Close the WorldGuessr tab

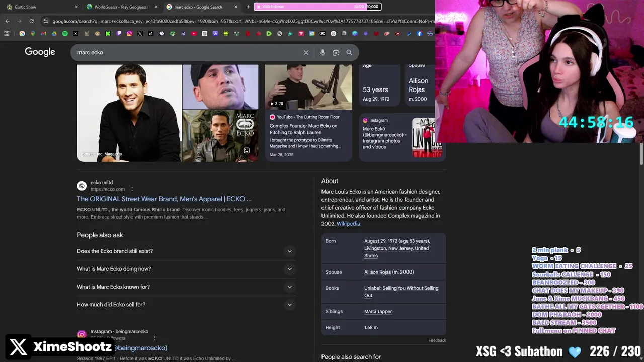pyautogui.click(x=156, y=7)
